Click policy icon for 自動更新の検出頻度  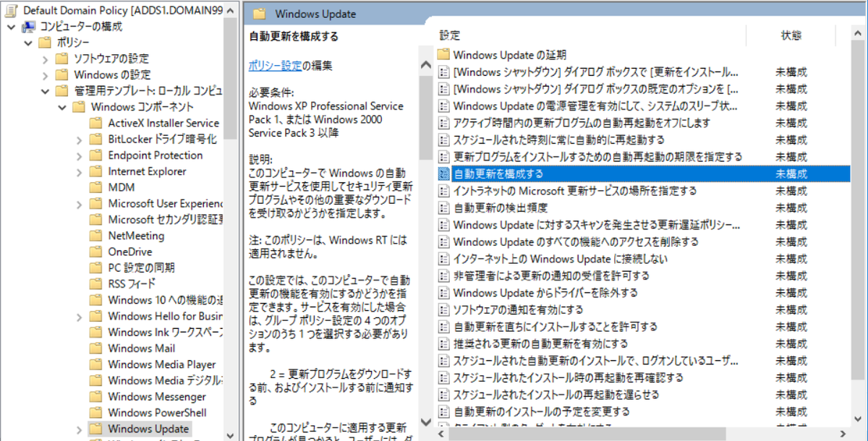pyautogui.click(x=444, y=207)
